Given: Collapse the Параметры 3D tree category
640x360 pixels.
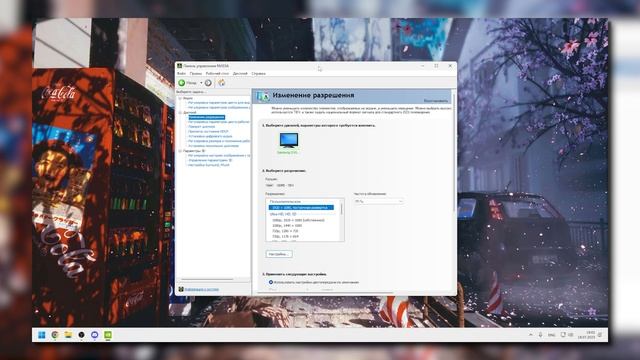Looking at the screenshot, I should point(180,151).
